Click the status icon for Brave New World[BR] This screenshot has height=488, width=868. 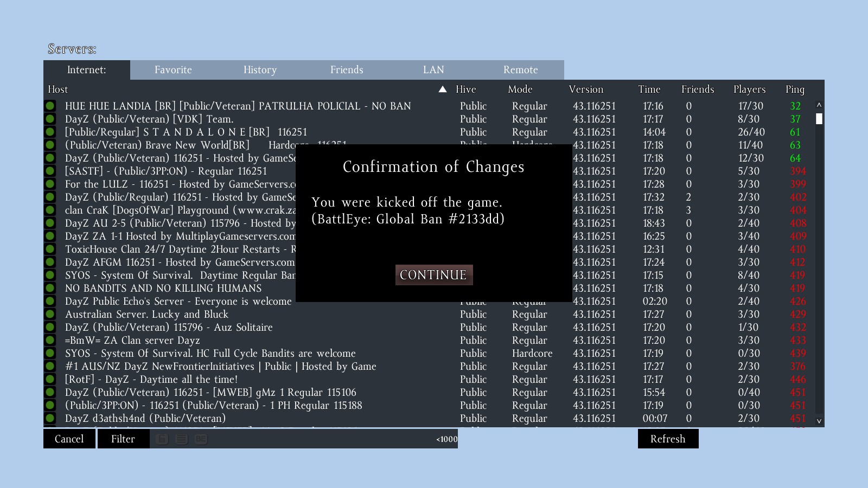pos(50,145)
